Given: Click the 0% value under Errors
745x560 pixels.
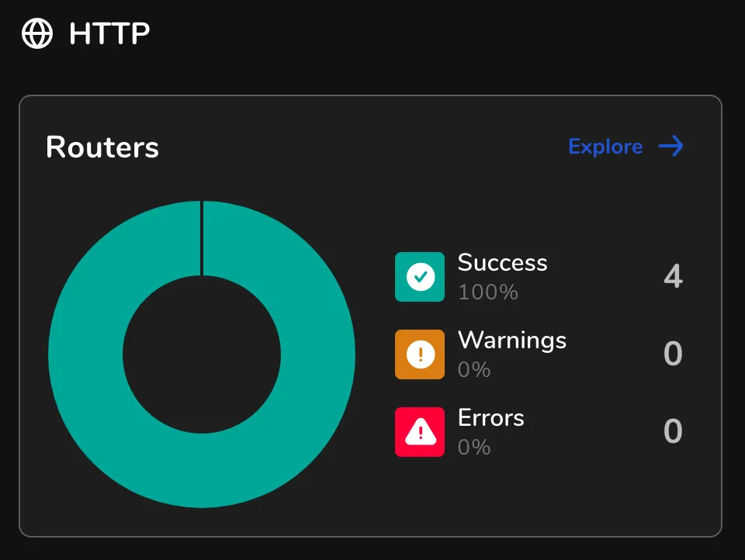Looking at the screenshot, I should (474, 448).
